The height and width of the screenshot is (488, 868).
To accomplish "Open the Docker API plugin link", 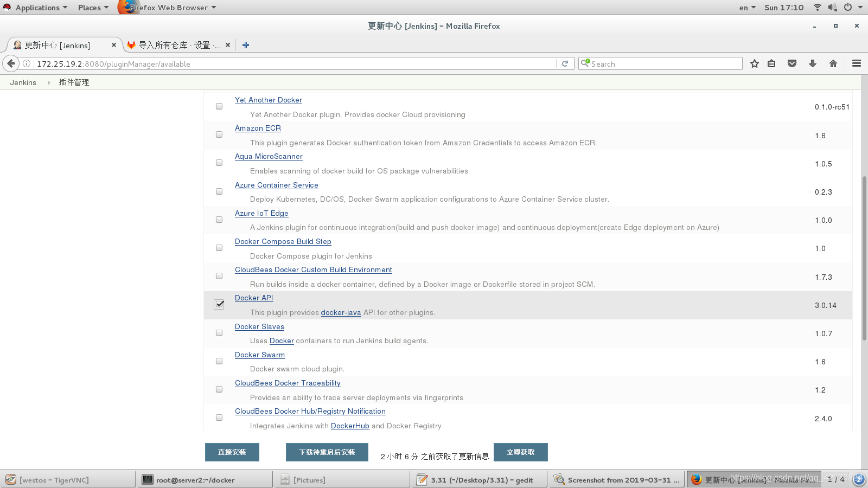I will [x=254, y=298].
